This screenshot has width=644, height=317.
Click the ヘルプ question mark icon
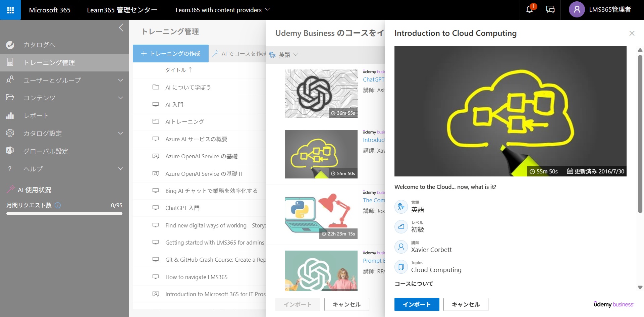pyautogui.click(x=10, y=169)
